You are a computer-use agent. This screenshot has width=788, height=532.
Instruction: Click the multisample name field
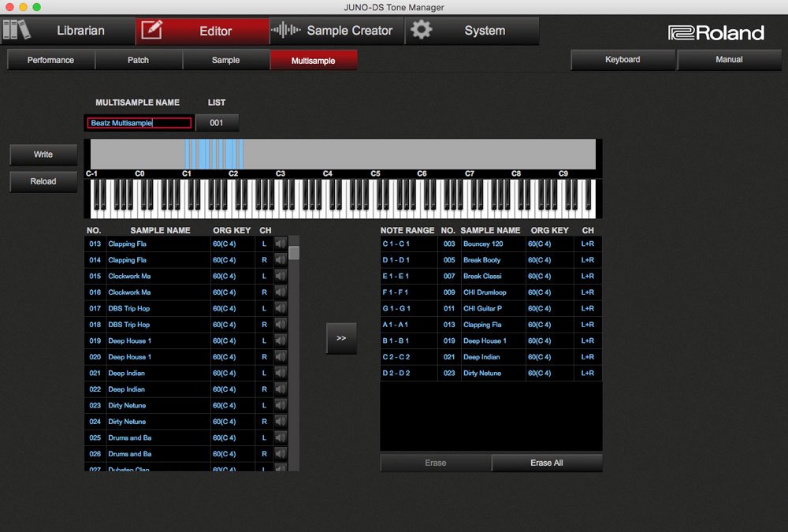(139, 123)
